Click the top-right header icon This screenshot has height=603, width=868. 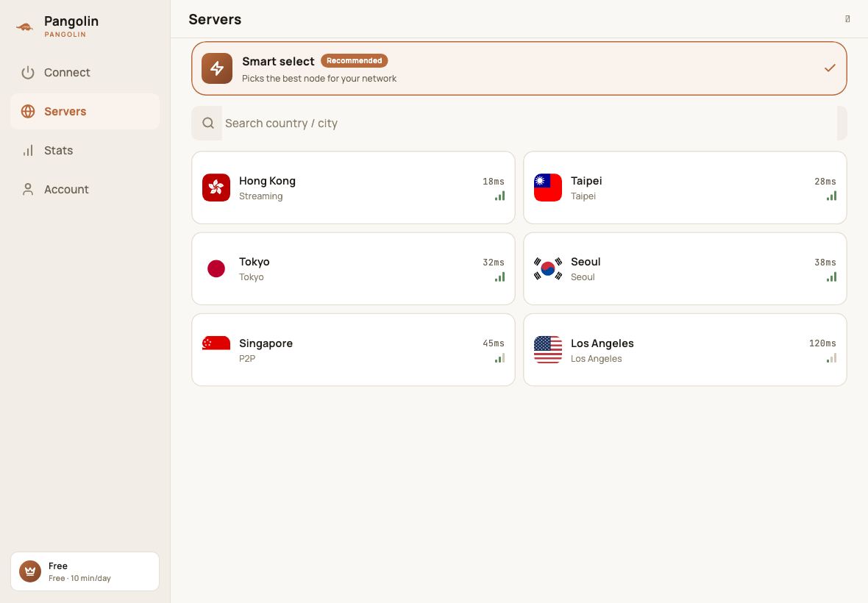(847, 19)
